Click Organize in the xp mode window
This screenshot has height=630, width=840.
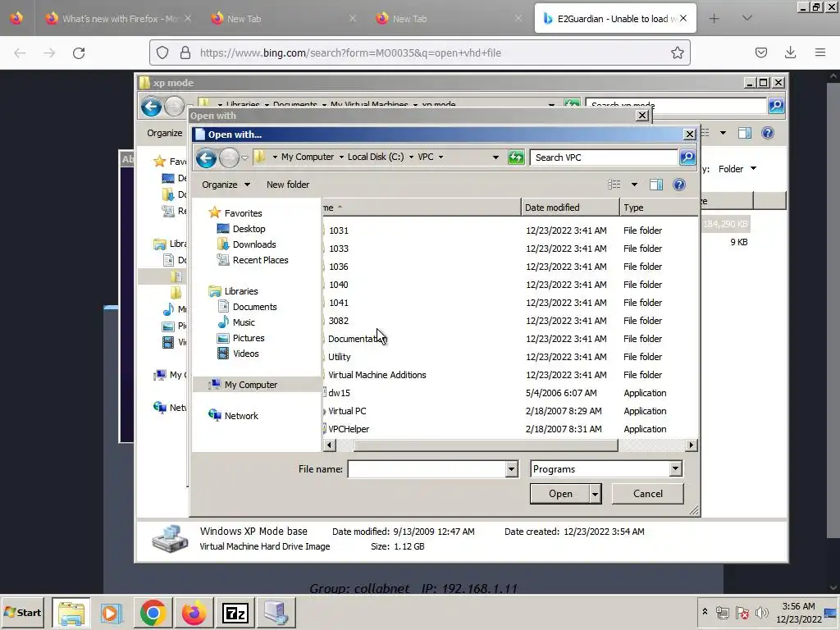pos(164,133)
